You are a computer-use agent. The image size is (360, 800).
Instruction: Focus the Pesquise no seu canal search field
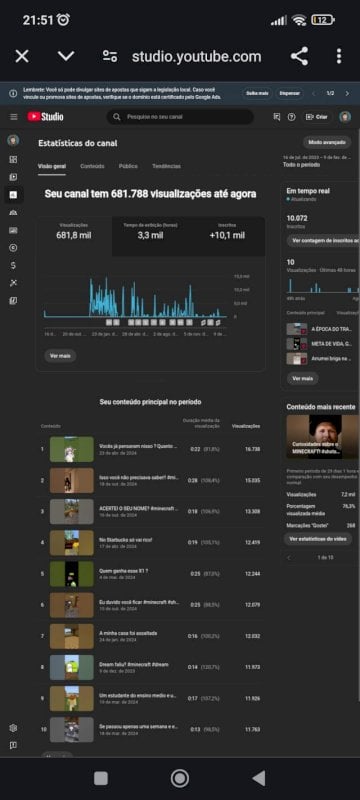(x=180, y=117)
